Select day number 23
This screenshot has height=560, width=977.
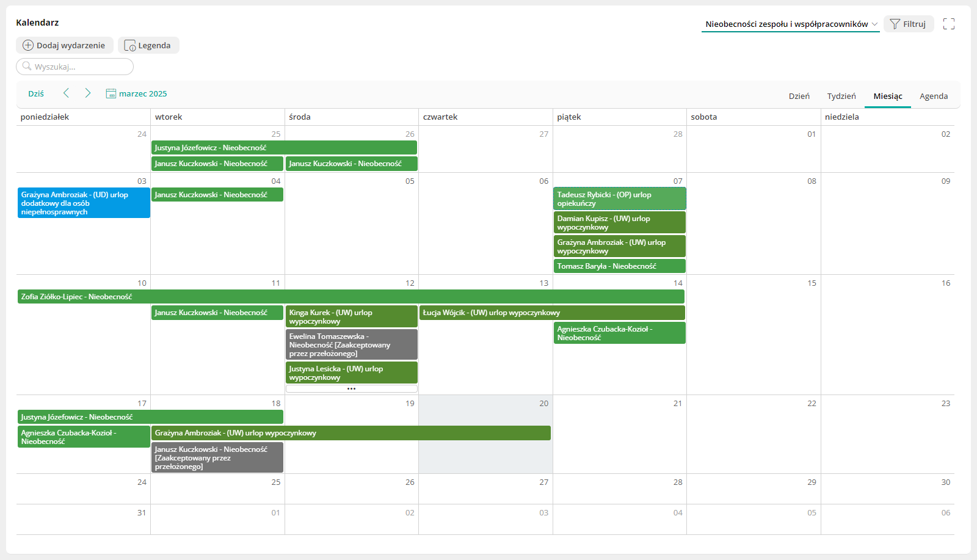[x=946, y=403]
